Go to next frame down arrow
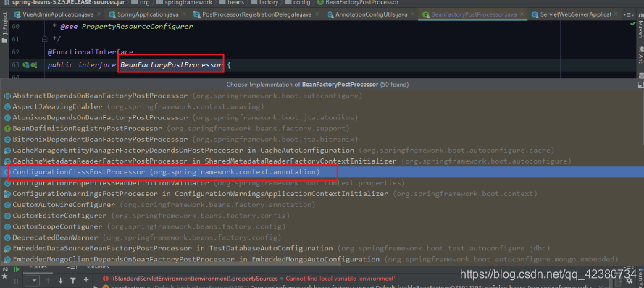644x288 pixels. tap(60, 281)
